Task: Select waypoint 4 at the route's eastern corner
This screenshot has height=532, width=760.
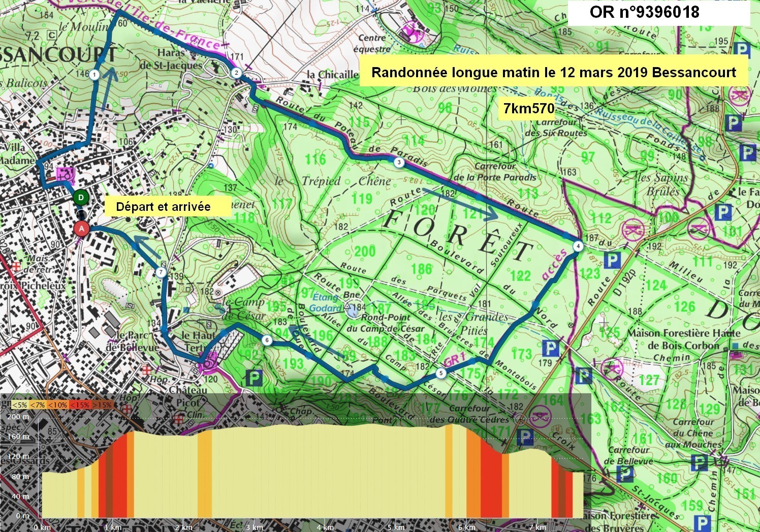Action: [x=578, y=246]
